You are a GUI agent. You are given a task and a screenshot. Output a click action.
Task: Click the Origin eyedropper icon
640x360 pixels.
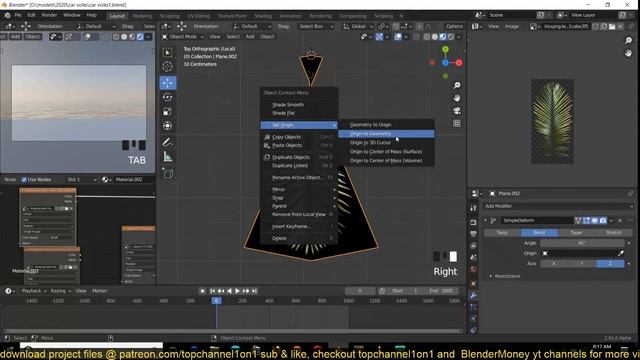[620, 253]
